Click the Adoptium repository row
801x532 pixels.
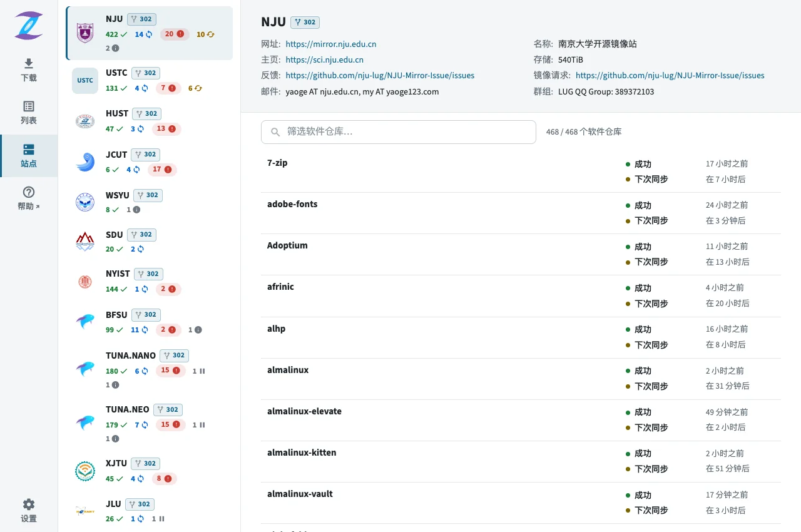[521, 254]
